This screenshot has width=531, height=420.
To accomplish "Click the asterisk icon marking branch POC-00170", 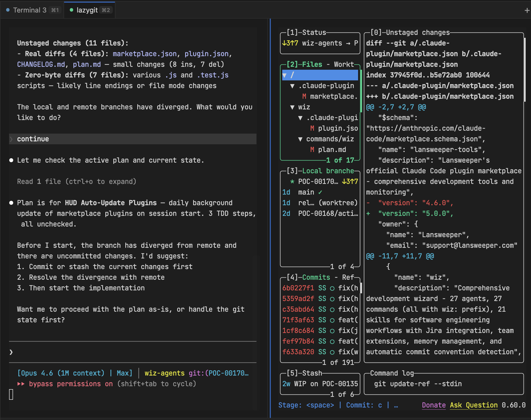I will point(292,181).
